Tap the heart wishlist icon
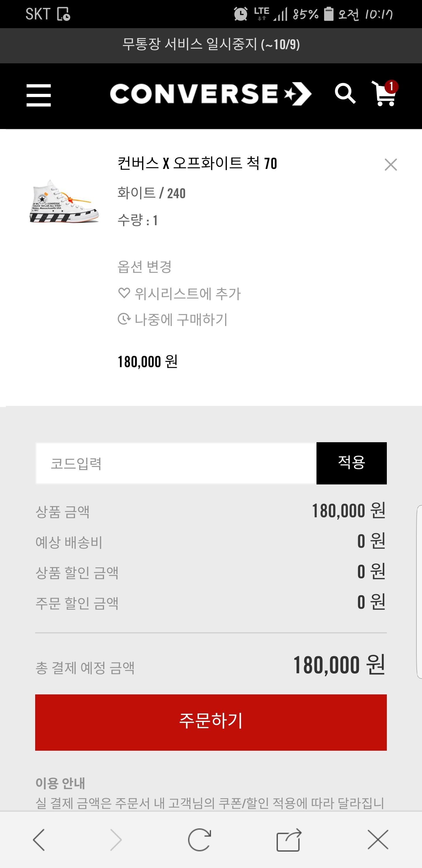The width and height of the screenshot is (422, 868). coord(124,293)
